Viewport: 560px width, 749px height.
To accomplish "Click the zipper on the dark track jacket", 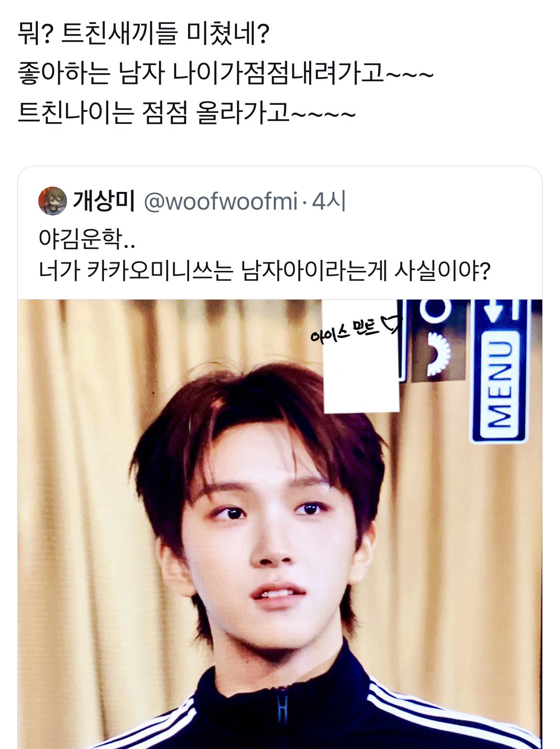I will point(283,714).
